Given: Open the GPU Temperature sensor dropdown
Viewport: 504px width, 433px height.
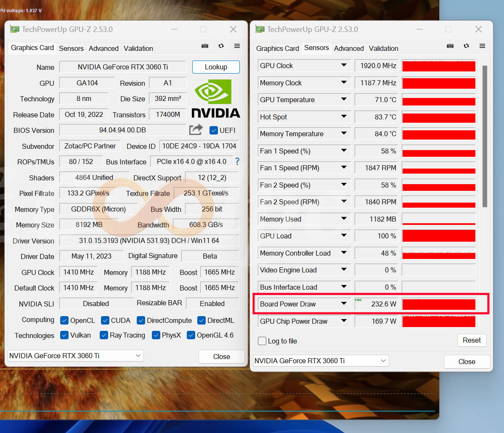Looking at the screenshot, I should tap(344, 99).
